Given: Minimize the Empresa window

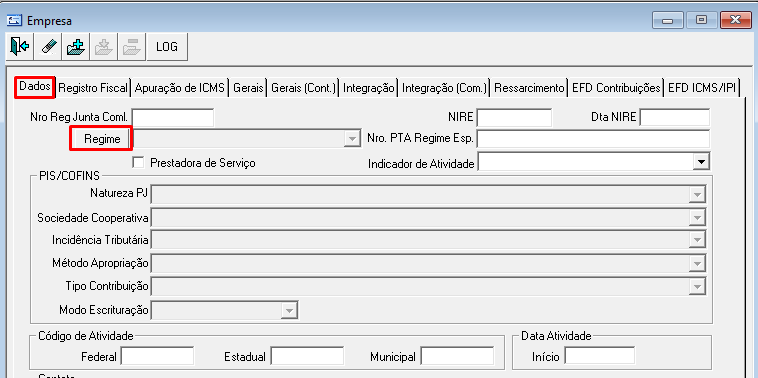Looking at the screenshot, I should point(668,20).
